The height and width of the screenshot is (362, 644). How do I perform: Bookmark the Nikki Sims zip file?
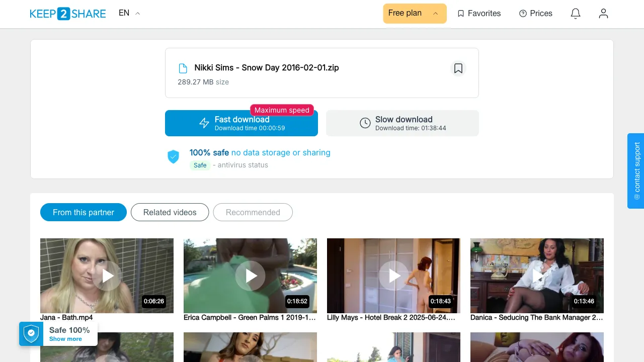click(x=458, y=68)
